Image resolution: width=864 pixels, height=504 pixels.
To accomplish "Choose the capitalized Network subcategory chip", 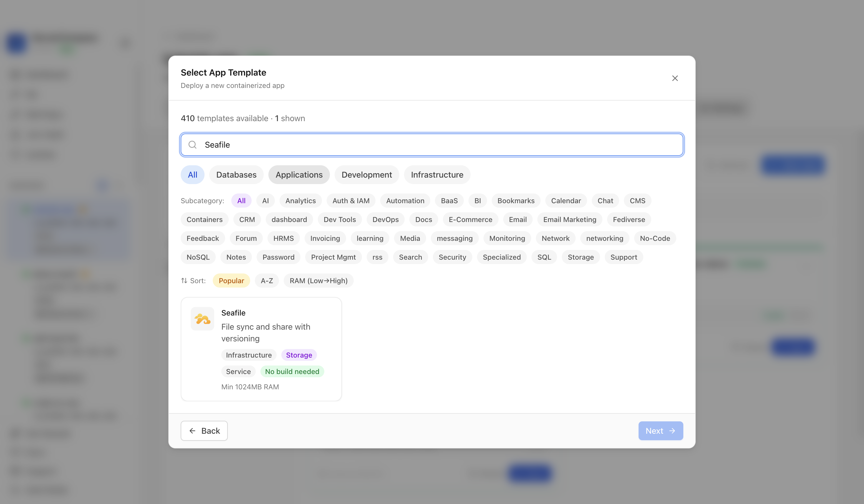I will (555, 238).
